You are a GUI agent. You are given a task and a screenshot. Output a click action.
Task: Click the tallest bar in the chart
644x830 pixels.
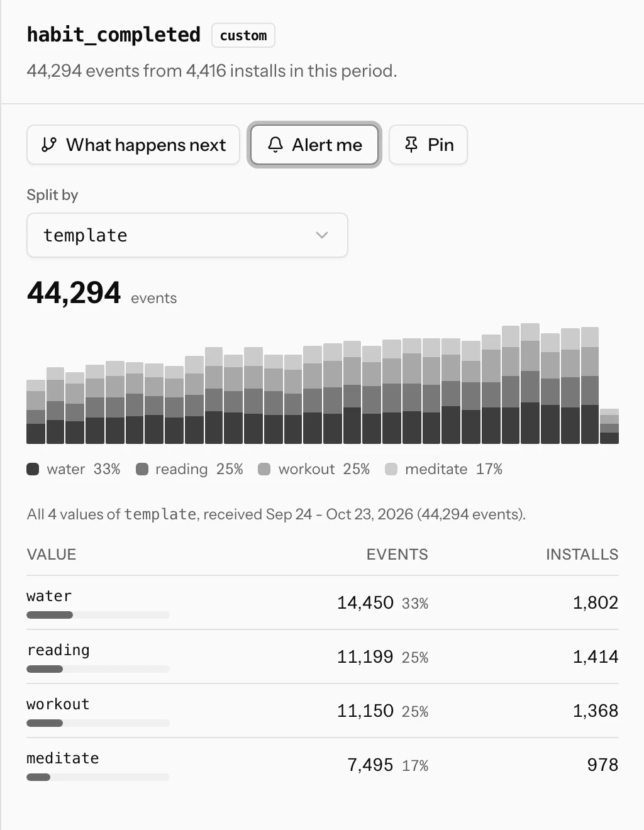click(x=530, y=384)
